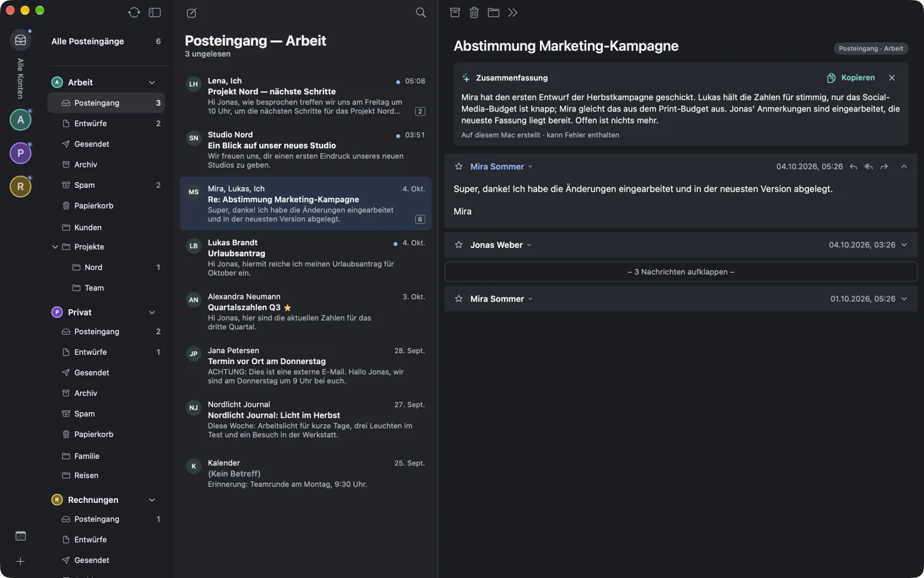Screen dimensions: 924x578
Task: Star the Jonas Weber message
Action: pos(459,245)
